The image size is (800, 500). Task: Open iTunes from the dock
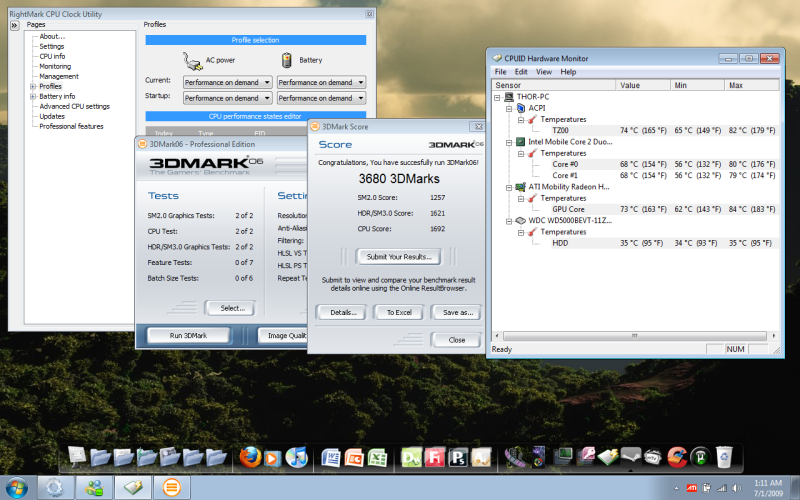pyautogui.click(x=296, y=457)
